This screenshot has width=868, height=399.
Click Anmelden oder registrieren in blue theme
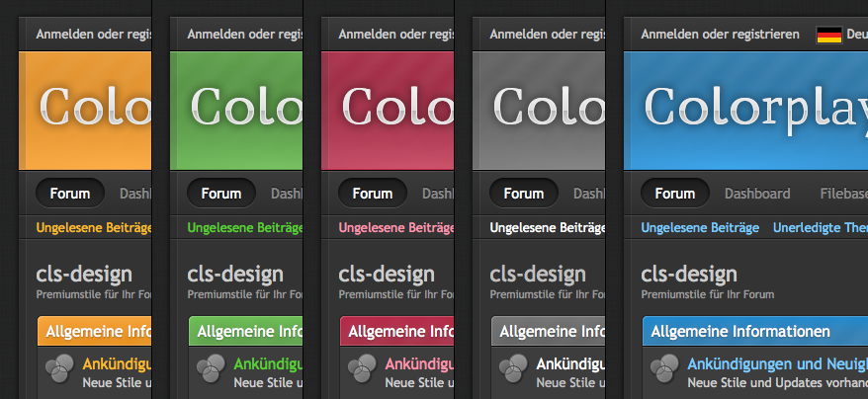coord(720,35)
